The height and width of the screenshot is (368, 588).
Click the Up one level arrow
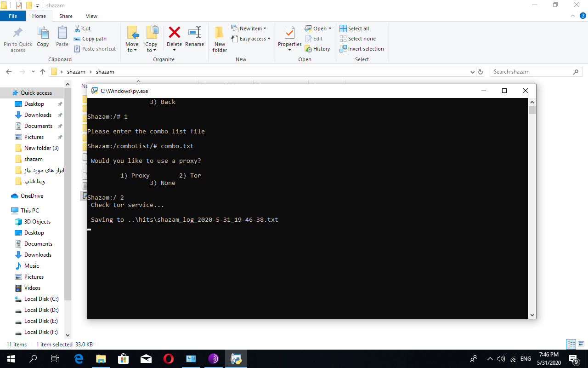pyautogui.click(x=43, y=72)
